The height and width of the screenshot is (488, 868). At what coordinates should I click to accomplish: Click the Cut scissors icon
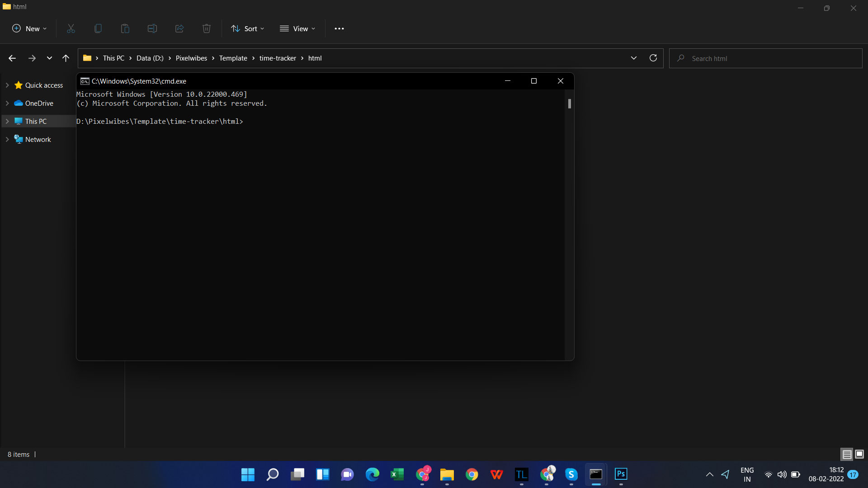71,28
